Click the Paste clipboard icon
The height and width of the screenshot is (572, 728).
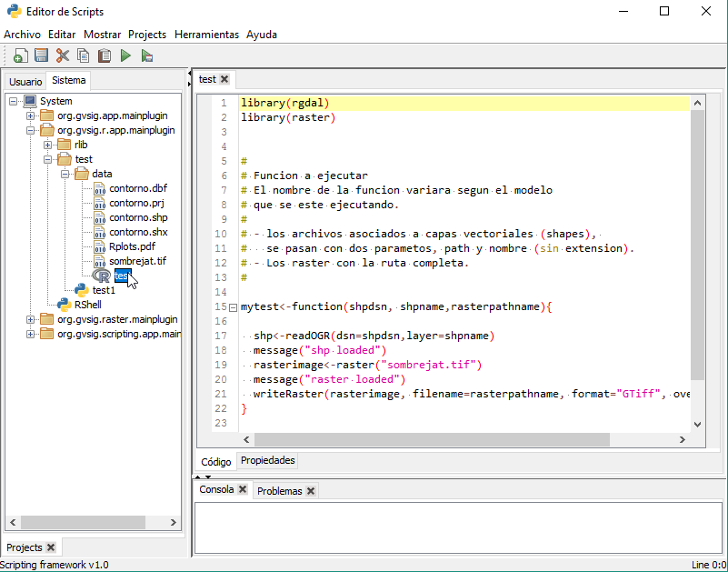coord(105,56)
